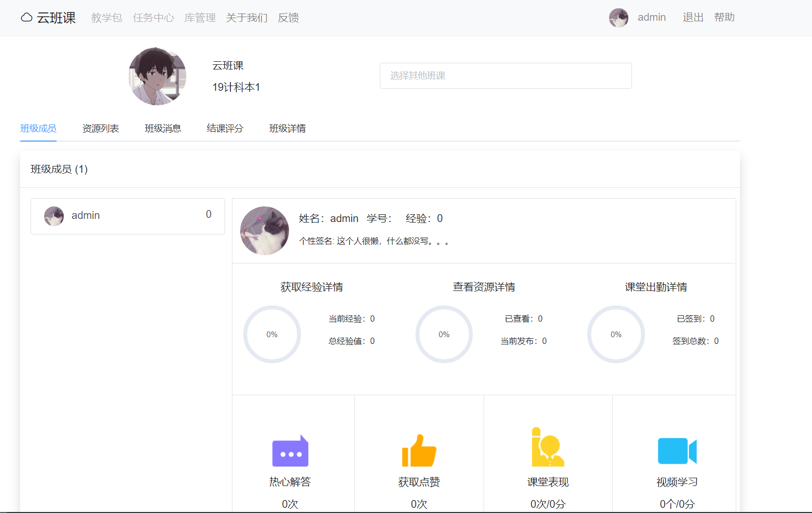Screen dimensions: 812x513
Task: Click the 0个/0分 count under 视频学习
Action: click(677, 504)
